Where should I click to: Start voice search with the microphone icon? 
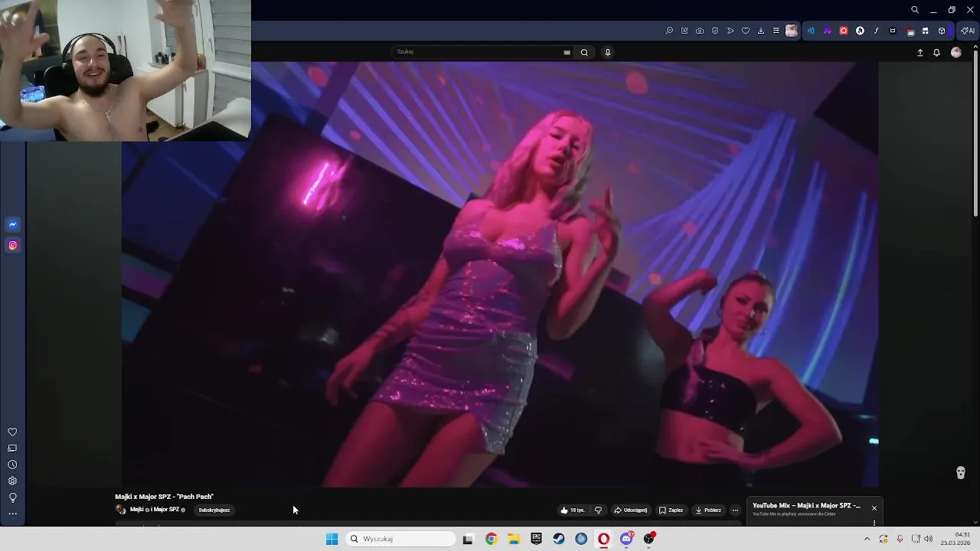(x=608, y=52)
